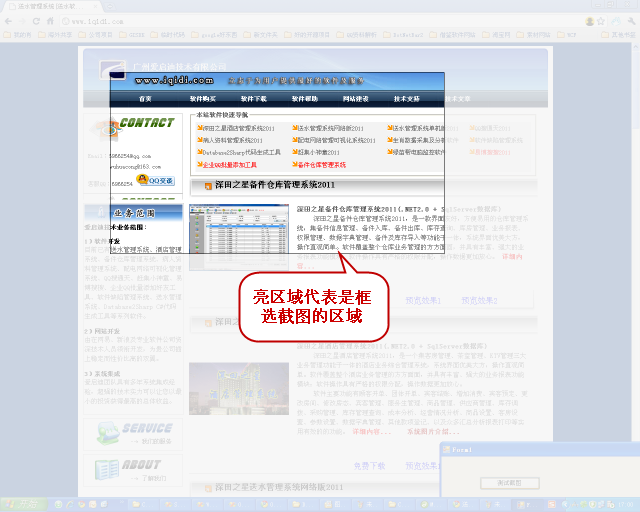Open 配电网络管理可视化系统2011 link
This screenshot has height=512, width=640.
click(x=336, y=140)
